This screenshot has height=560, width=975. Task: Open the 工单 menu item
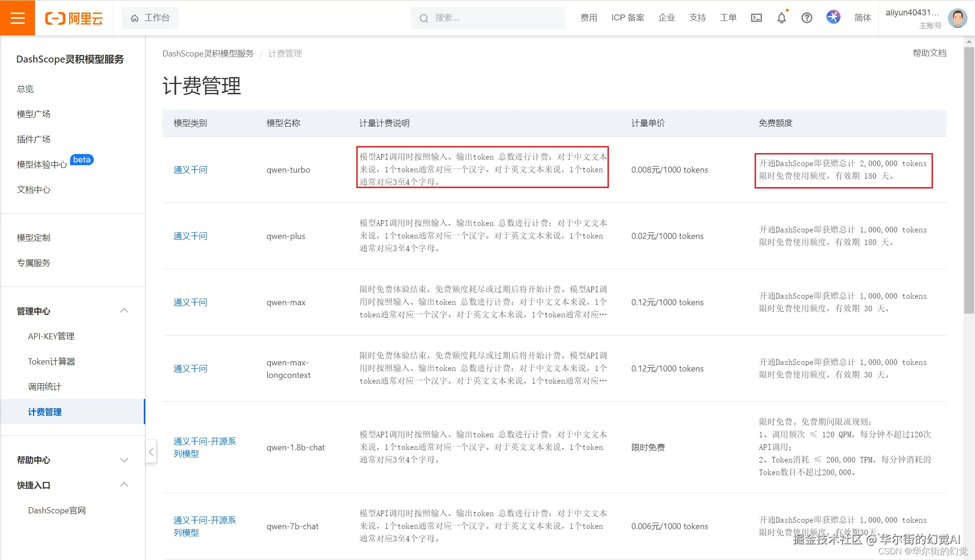click(x=728, y=18)
